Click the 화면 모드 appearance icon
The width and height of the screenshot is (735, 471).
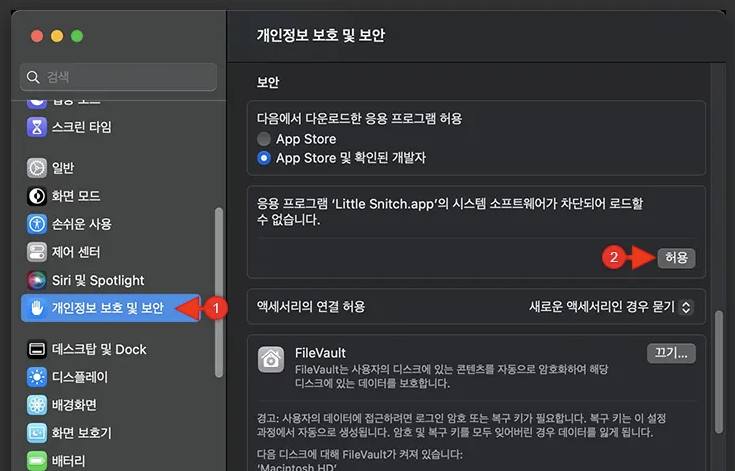[x=37, y=196]
